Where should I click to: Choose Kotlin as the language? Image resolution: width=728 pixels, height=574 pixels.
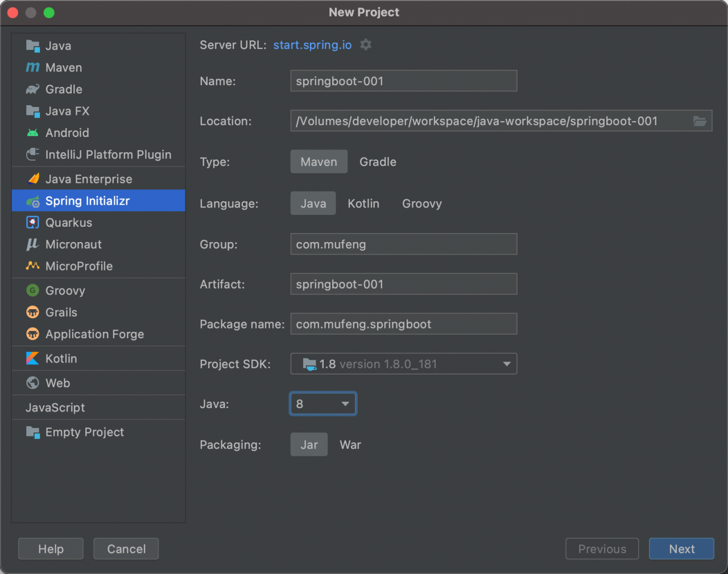363,203
